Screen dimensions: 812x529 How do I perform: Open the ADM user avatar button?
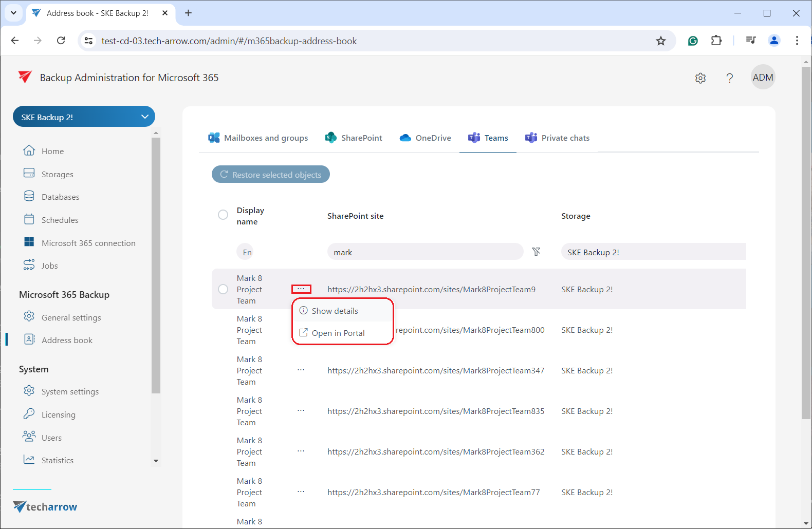[762, 78]
